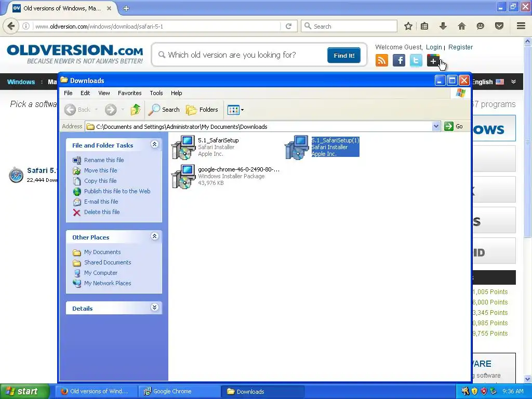Collapse the Other Places panel
The height and width of the screenshot is (399, 532).
[x=154, y=236]
